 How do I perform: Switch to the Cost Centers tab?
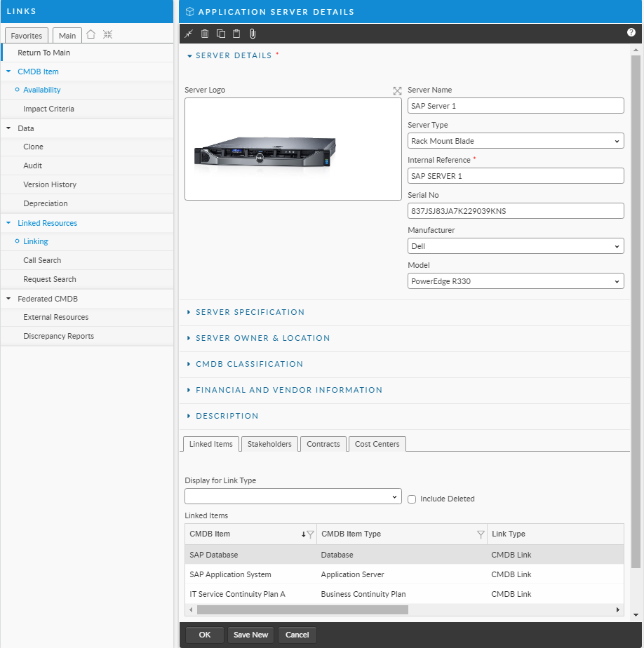click(377, 444)
